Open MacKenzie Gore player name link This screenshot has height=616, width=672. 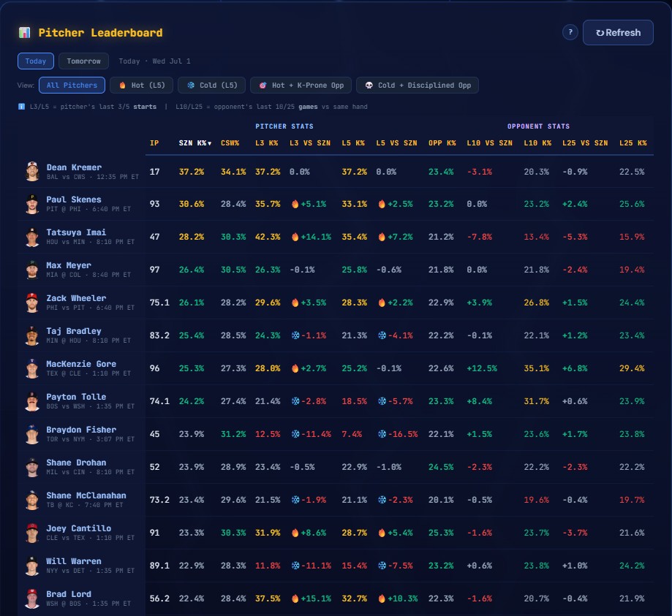[81, 364]
